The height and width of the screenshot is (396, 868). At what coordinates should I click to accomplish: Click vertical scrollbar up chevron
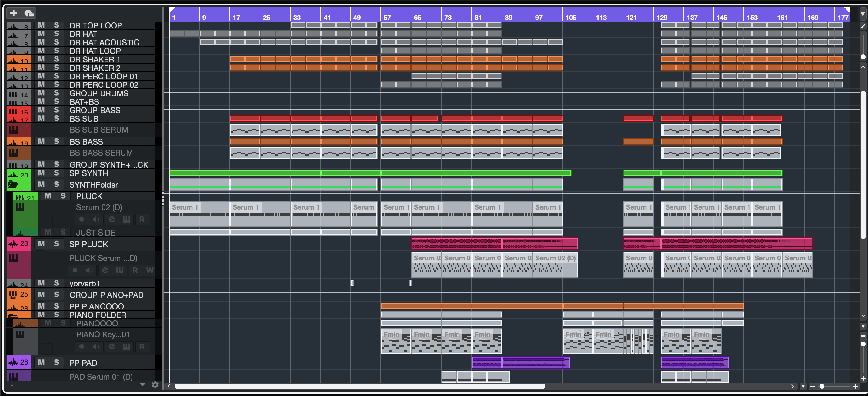(863, 67)
